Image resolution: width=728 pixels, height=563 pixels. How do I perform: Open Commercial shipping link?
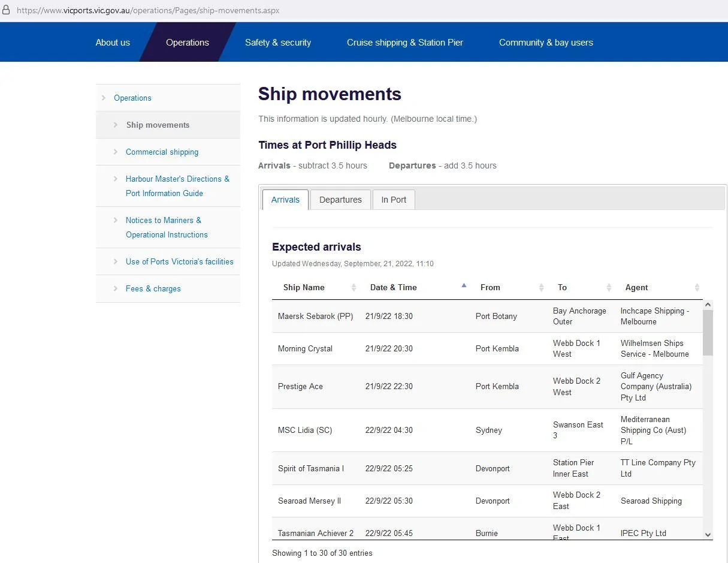162,152
